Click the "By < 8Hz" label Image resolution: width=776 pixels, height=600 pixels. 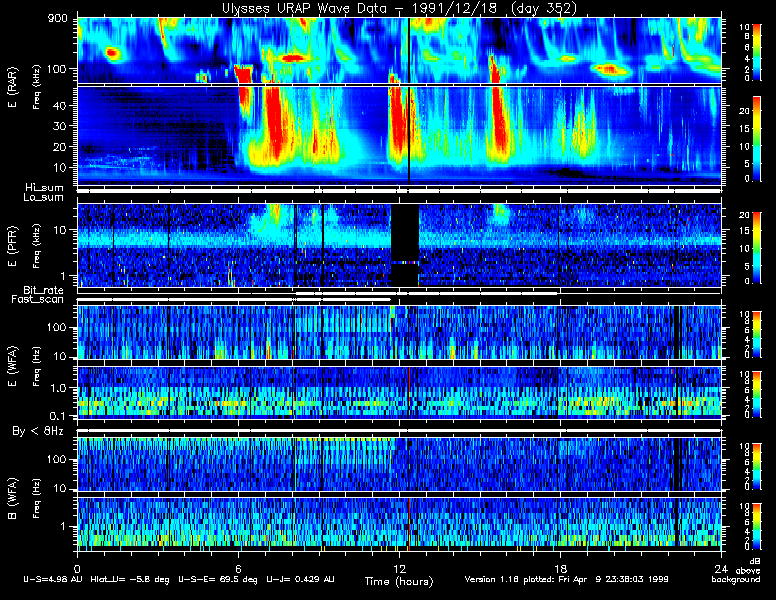point(38,431)
